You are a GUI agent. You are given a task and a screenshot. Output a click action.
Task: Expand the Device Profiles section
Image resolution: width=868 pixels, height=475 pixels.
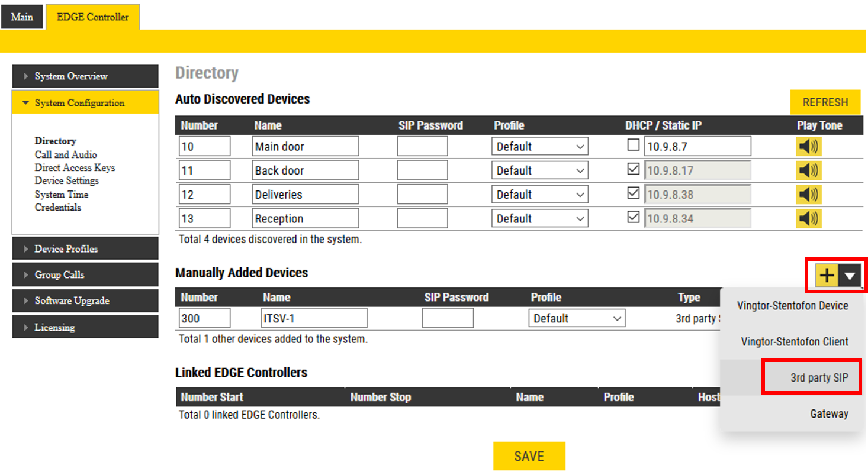pyautogui.click(x=85, y=248)
